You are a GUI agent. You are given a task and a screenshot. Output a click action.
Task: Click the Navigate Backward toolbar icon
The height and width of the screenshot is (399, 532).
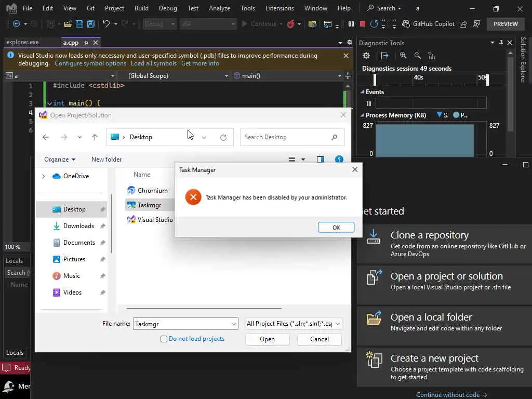[16, 24]
